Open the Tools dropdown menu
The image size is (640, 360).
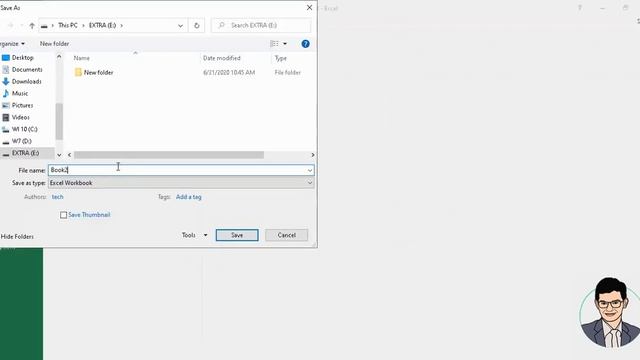pos(194,235)
